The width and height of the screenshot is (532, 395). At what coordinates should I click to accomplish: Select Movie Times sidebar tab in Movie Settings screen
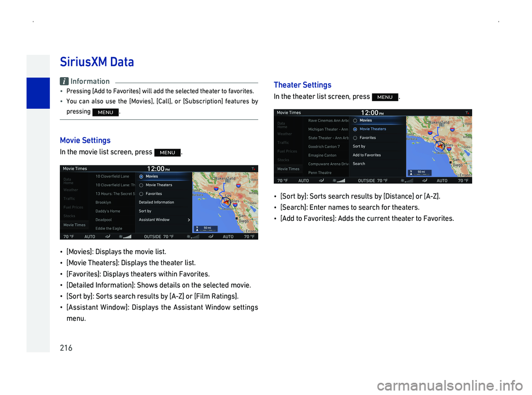point(75,225)
